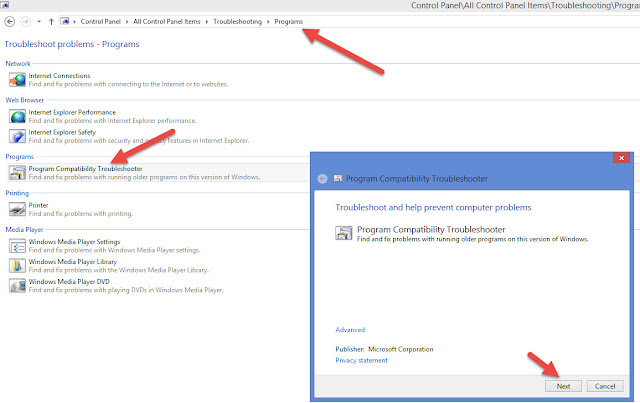Click the Back navigation arrow in the explorer bar

click(x=10, y=22)
